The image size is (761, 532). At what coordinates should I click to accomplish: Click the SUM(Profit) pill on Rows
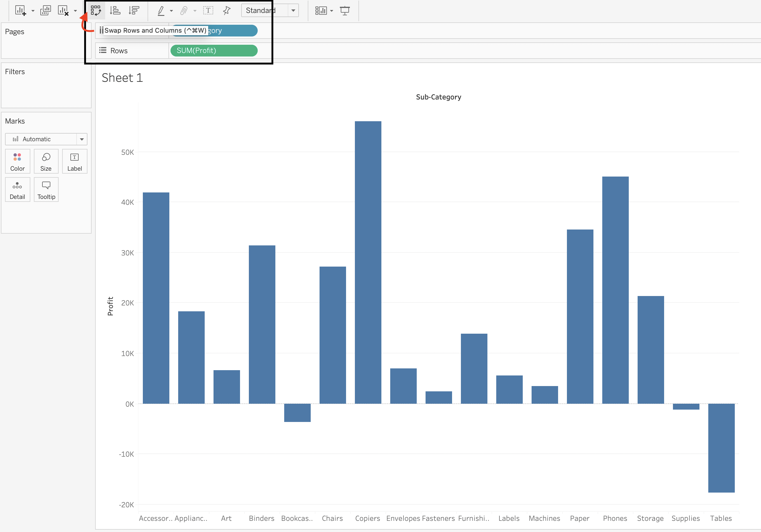(x=214, y=50)
